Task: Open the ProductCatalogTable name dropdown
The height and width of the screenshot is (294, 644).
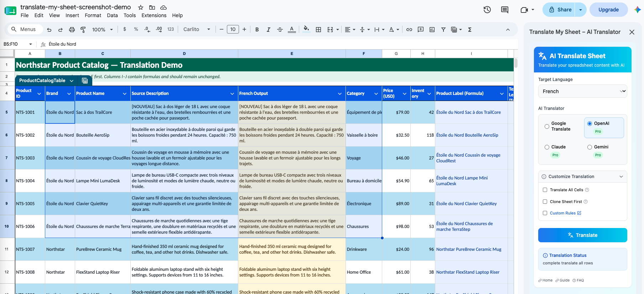Action: (x=72, y=81)
